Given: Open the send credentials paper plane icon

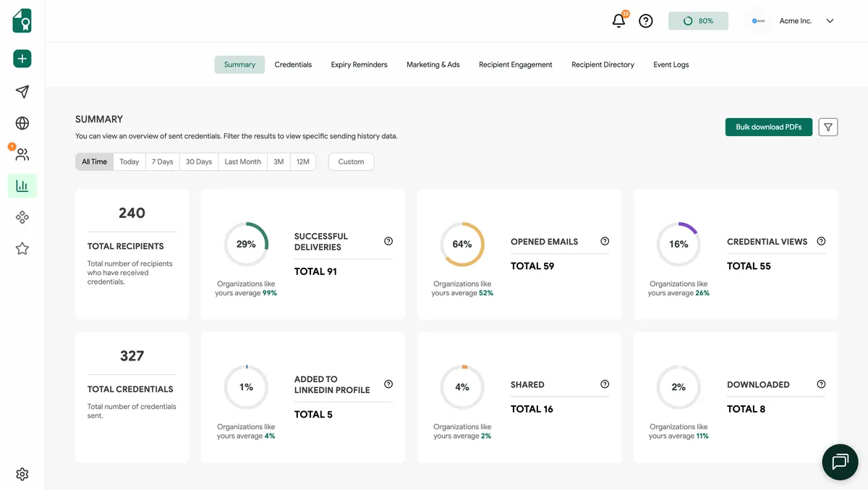Looking at the screenshot, I should pyautogui.click(x=22, y=91).
